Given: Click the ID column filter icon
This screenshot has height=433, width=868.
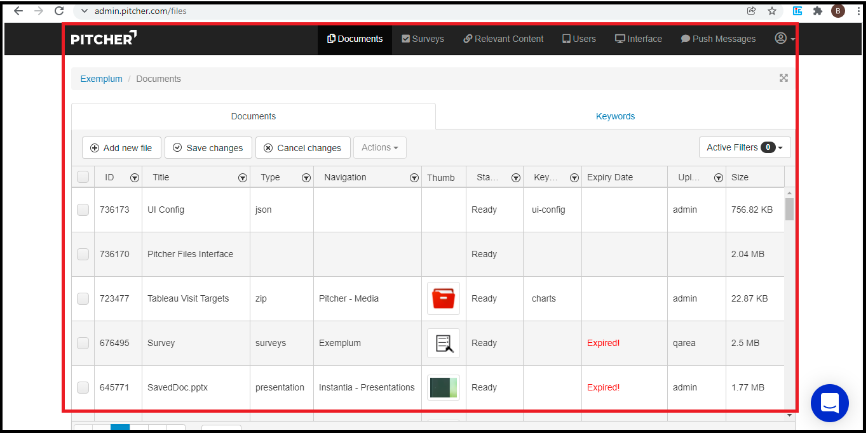Looking at the screenshot, I should tap(134, 178).
